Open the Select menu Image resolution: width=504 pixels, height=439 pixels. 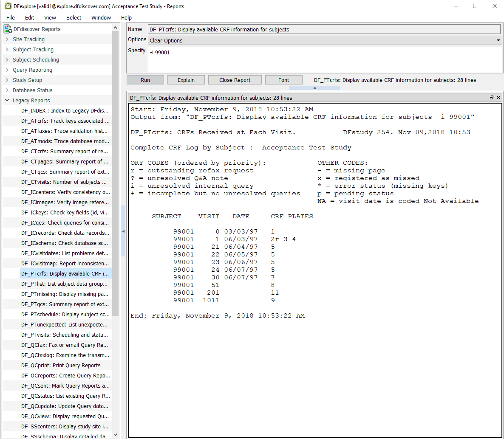pyautogui.click(x=74, y=17)
